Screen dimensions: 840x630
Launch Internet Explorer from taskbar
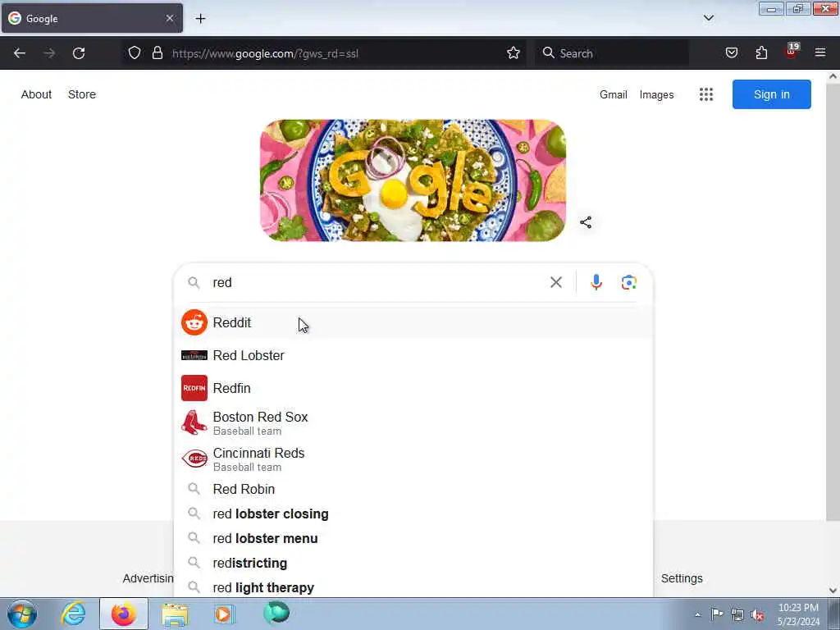tap(73, 614)
